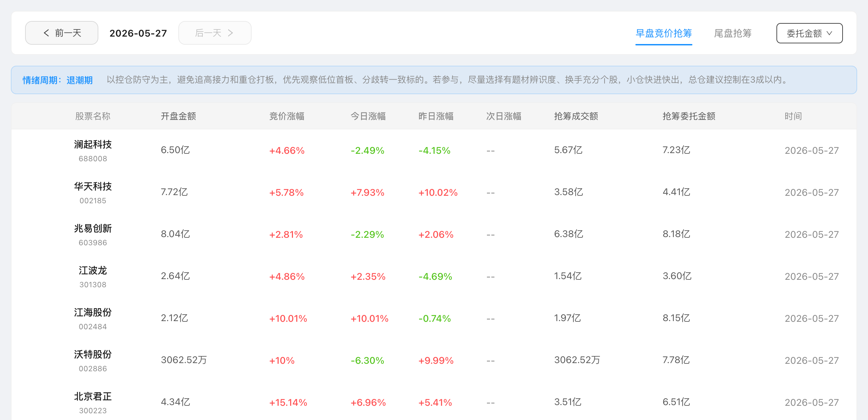Click the 开盘金额 column header
The height and width of the screenshot is (420, 868).
coord(178,116)
